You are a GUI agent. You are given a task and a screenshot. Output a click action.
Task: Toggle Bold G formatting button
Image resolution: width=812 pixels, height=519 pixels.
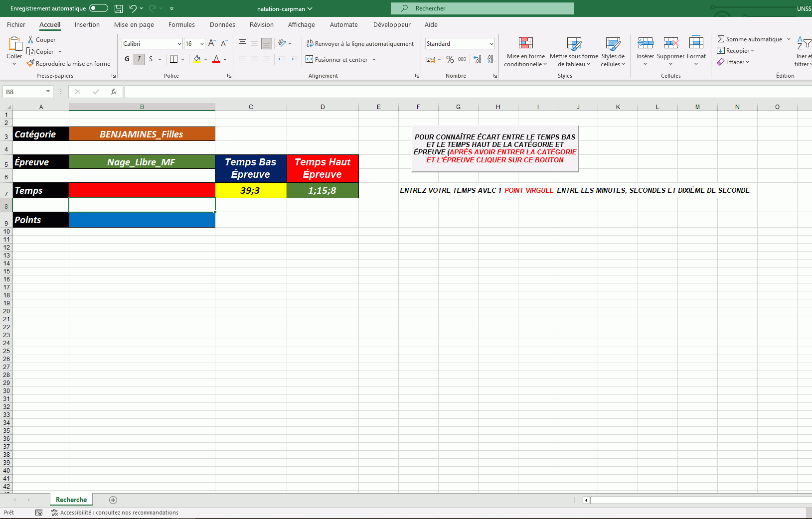coord(127,59)
